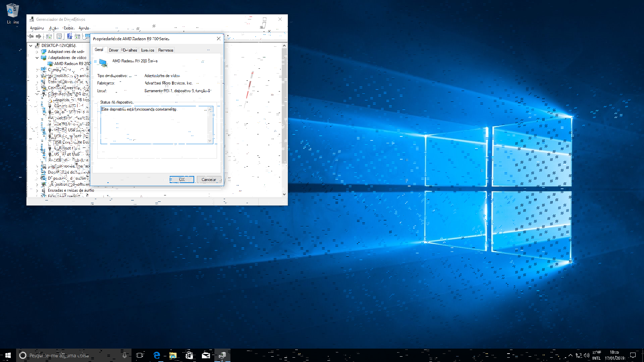Click the forward arrow toolbar icon

point(39,36)
